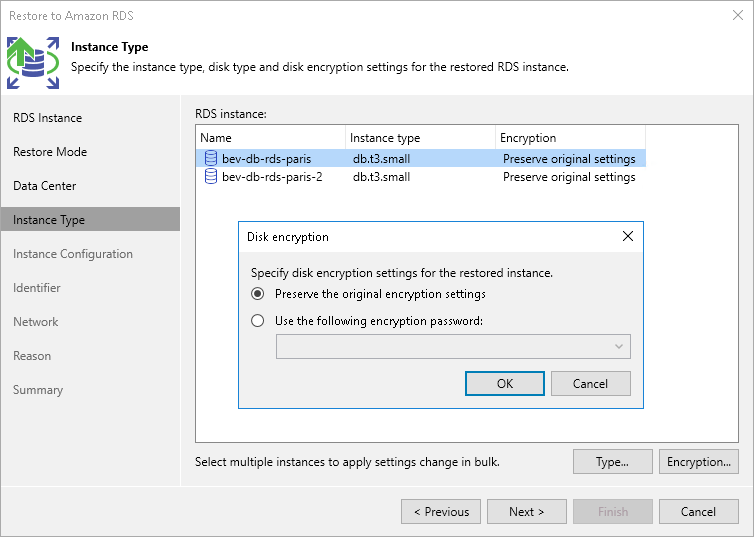Sort by the Instance type column header
The image size is (754, 537).
click(420, 138)
